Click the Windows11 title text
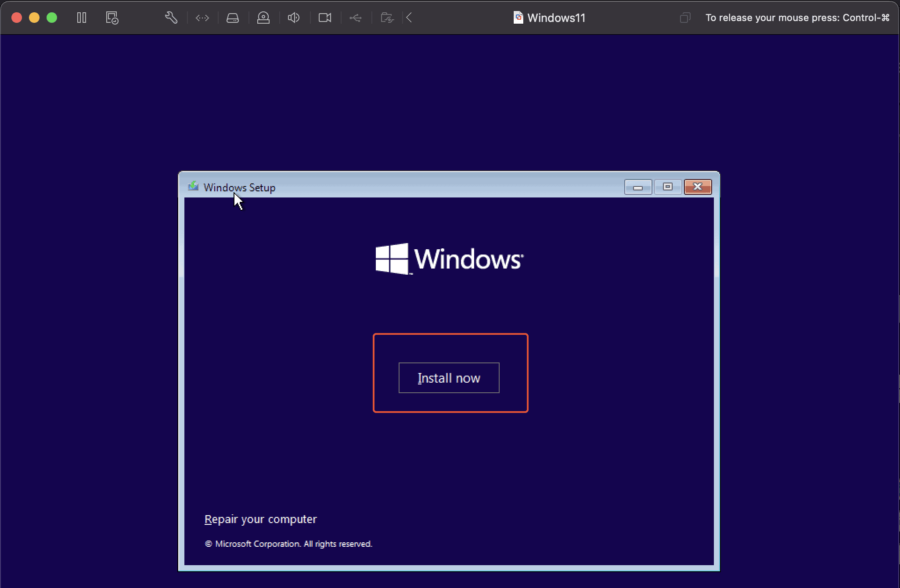900x588 pixels. 556,18
